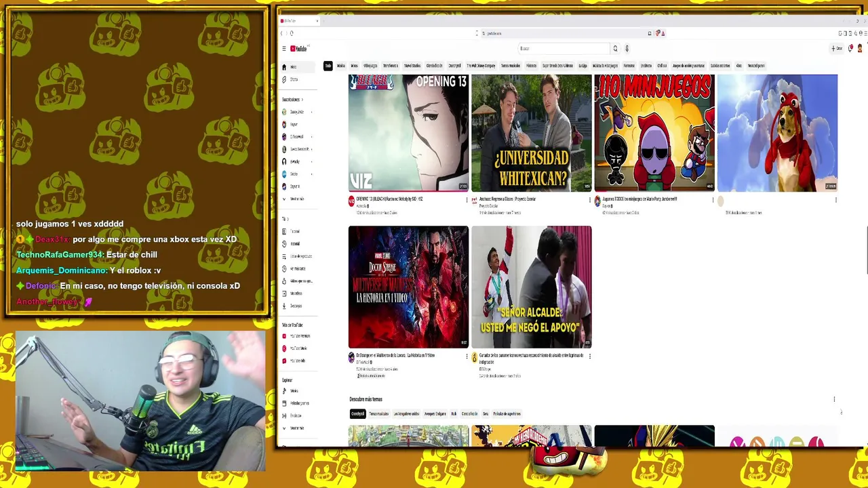
Task: Expand the Tú section header
Action: point(285,219)
